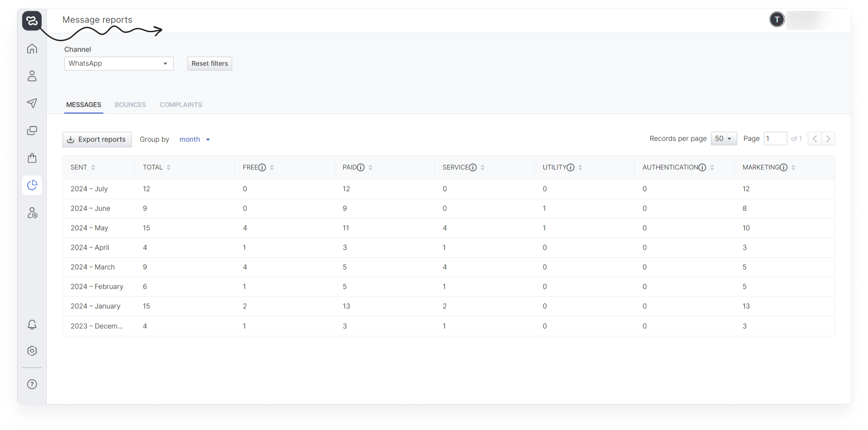The image size is (868, 430).
Task: Open the user settings person-gear icon
Action: [x=32, y=213]
